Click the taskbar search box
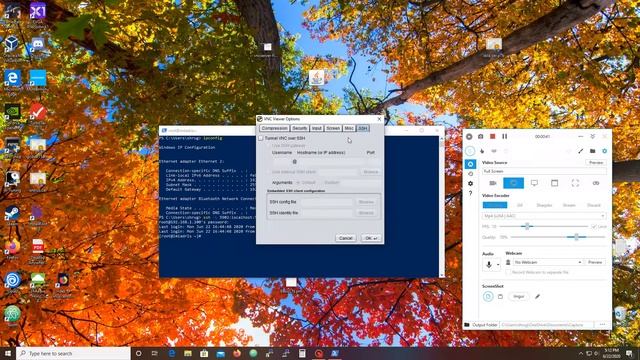The height and width of the screenshot is (360, 640). pos(73,353)
